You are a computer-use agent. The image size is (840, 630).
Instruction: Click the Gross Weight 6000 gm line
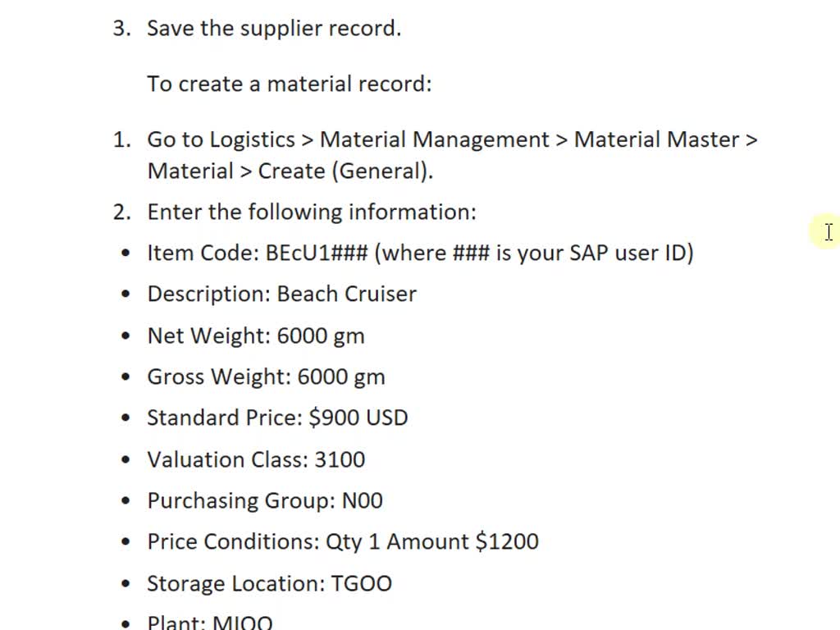267,377
